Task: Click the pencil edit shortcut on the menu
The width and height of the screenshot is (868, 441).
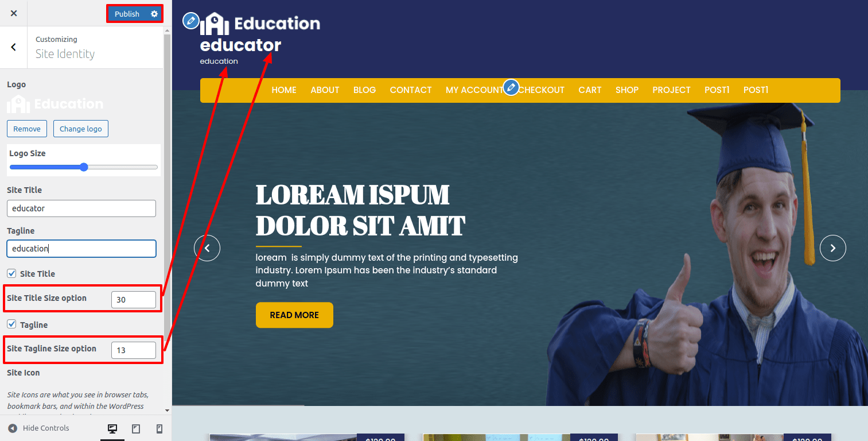Action: pyautogui.click(x=511, y=87)
